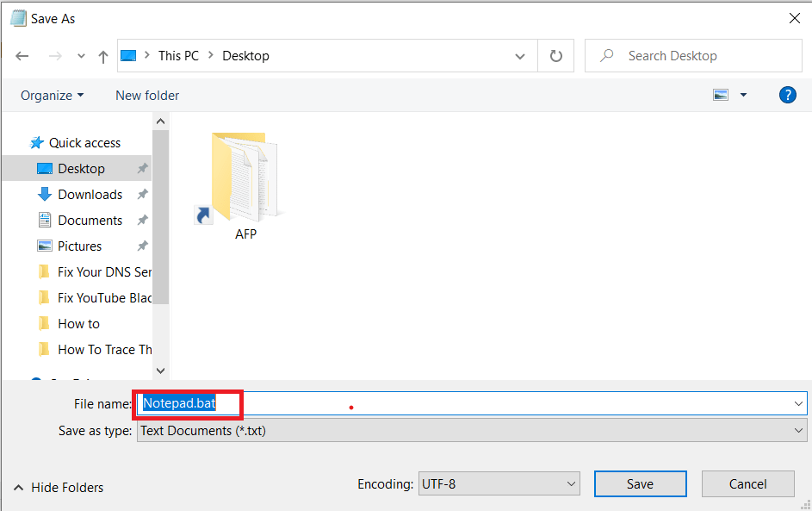Screen dimensions: 812x511
Task: Expand the file name history dropdown
Action: [797, 402]
